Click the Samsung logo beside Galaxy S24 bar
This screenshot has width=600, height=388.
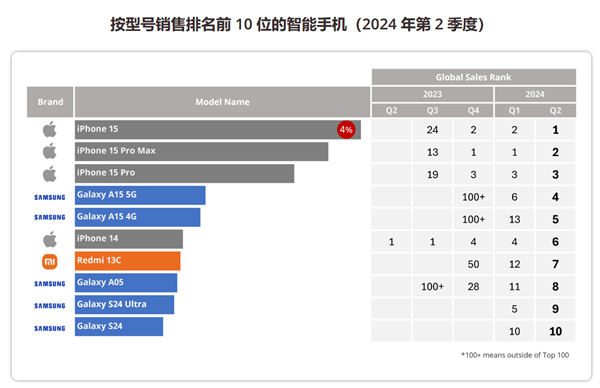(50, 328)
